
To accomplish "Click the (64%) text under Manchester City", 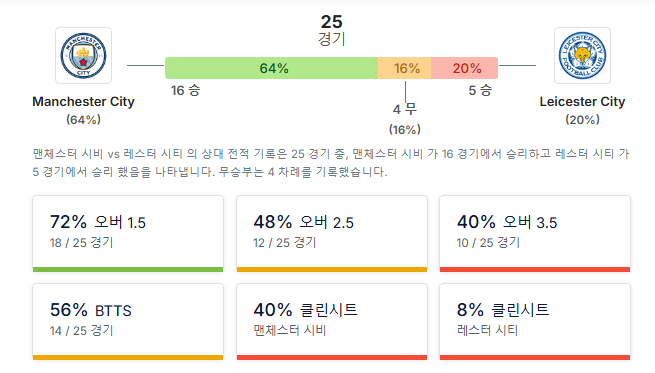I will tap(84, 120).
